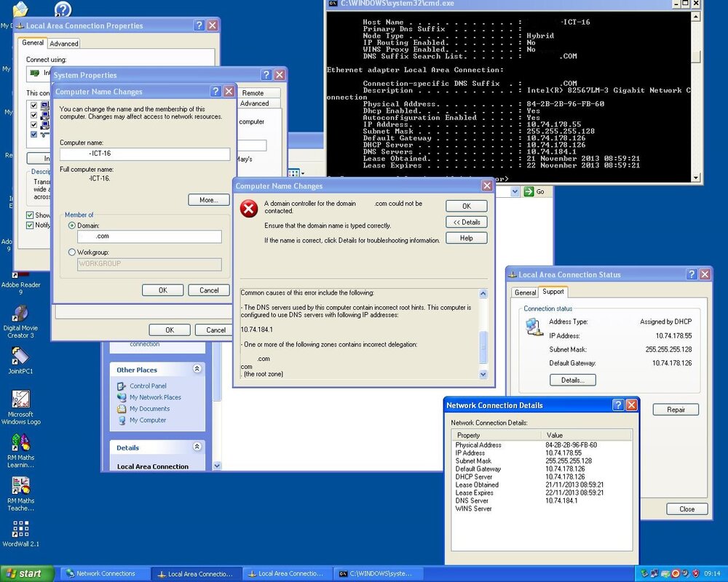Viewport: 728px width, 582px height.
Task: Collapse details with the << Details button
Action: click(467, 222)
